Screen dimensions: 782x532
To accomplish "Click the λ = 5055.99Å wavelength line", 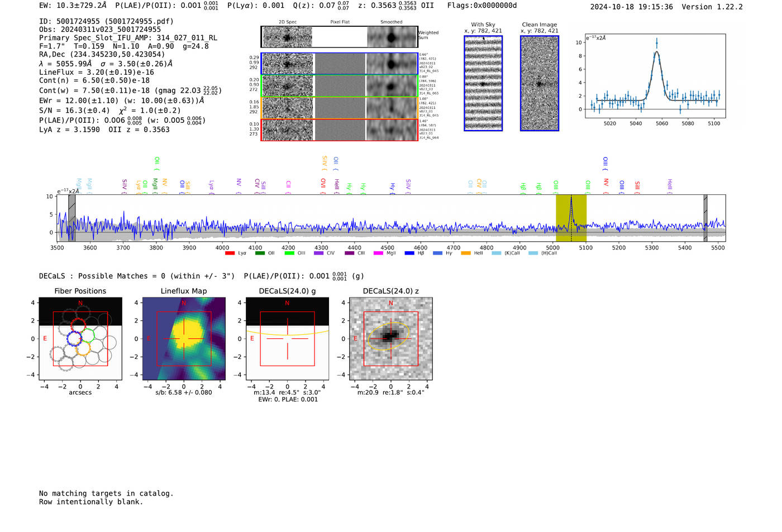I will click(106, 64).
